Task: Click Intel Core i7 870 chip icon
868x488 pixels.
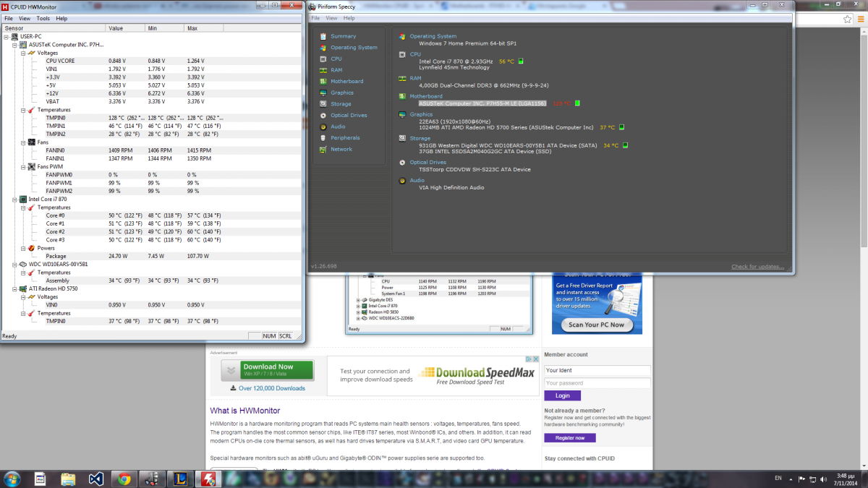Action: pos(23,199)
